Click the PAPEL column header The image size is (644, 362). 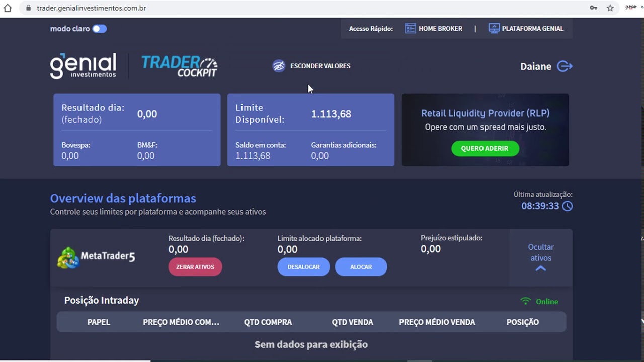coord(99,322)
